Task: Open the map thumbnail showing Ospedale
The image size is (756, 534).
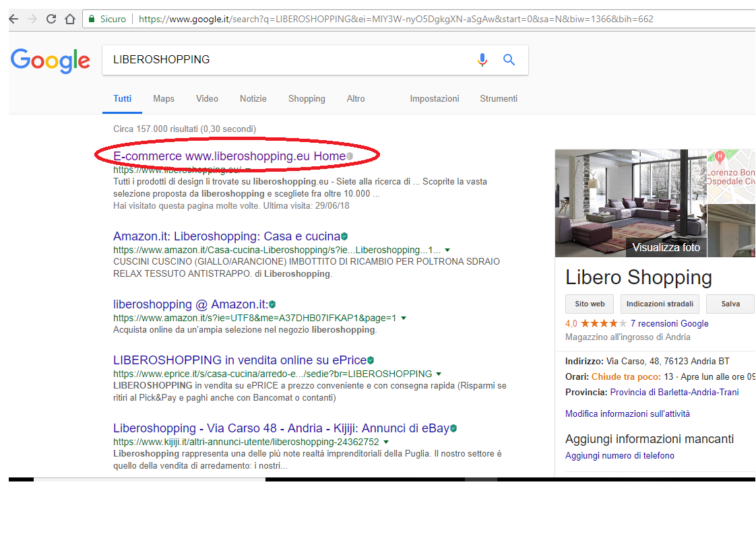Action: tap(732, 176)
